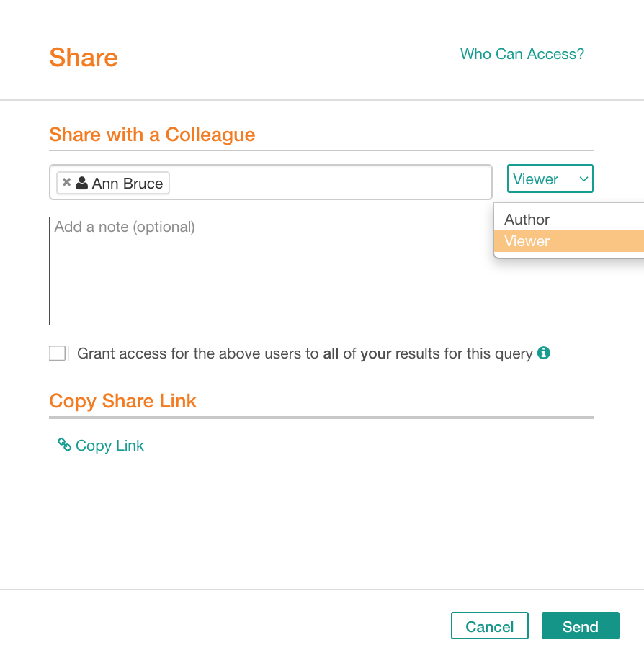Image resolution: width=644 pixels, height=658 pixels.
Task: Enable the grant access to all results checkbox
Action: (x=58, y=353)
